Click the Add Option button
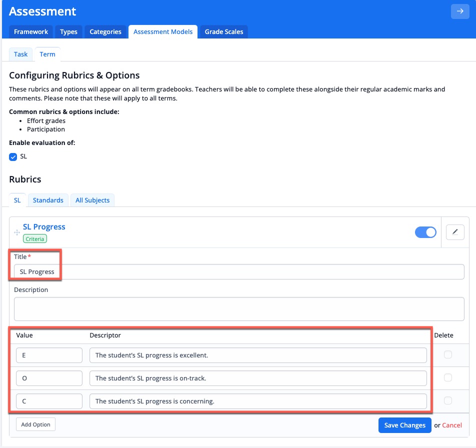This screenshot has width=476, height=448. pyautogui.click(x=35, y=424)
